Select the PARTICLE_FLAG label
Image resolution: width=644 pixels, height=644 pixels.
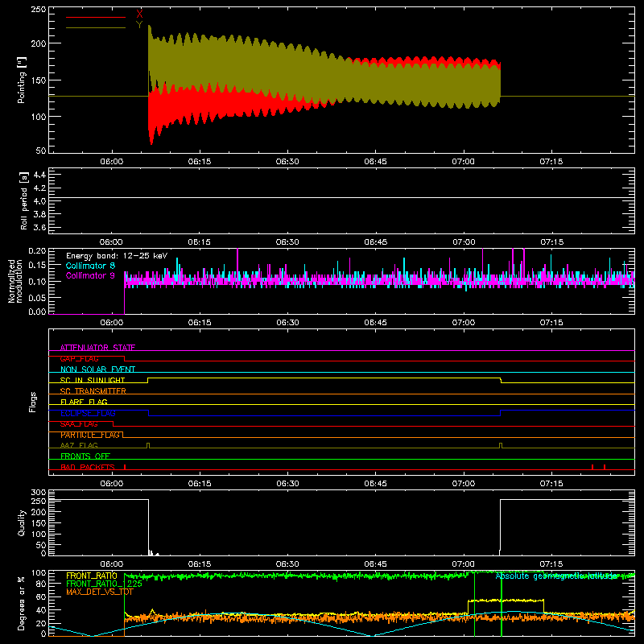pyautogui.click(x=90, y=435)
